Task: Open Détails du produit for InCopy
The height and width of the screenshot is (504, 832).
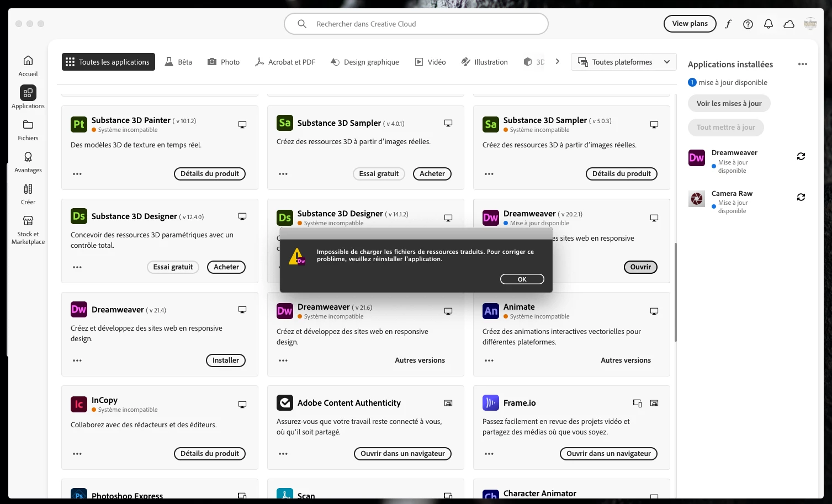Action: point(210,454)
